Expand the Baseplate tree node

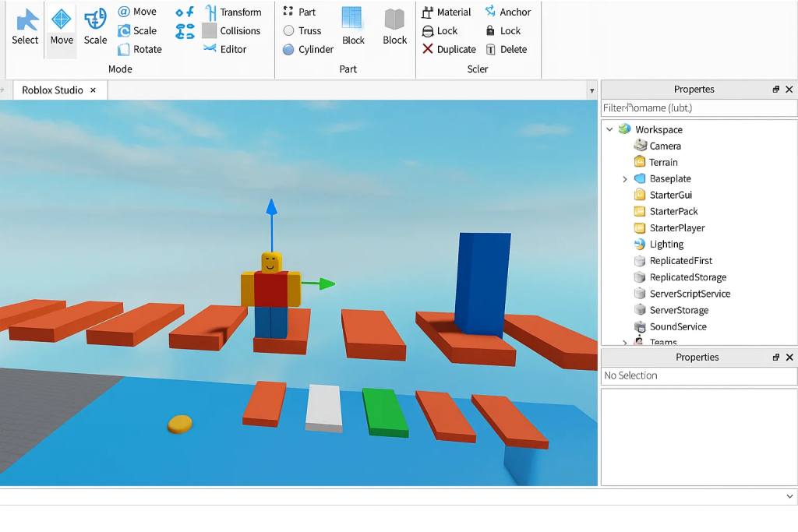coord(625,179)
